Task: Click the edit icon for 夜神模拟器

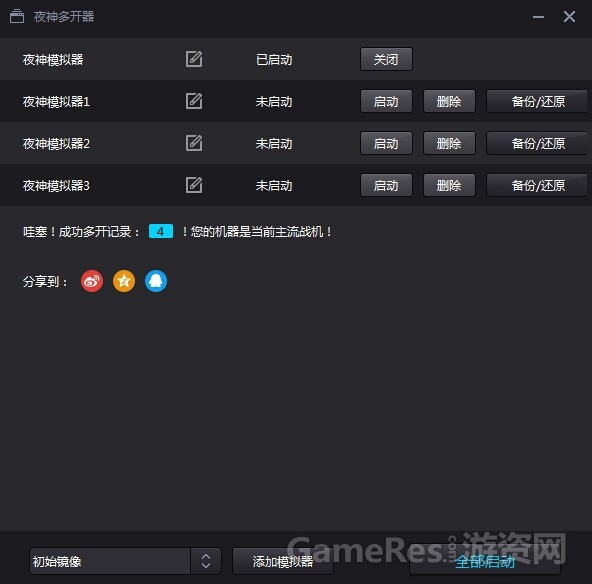Action: point(194,59)
